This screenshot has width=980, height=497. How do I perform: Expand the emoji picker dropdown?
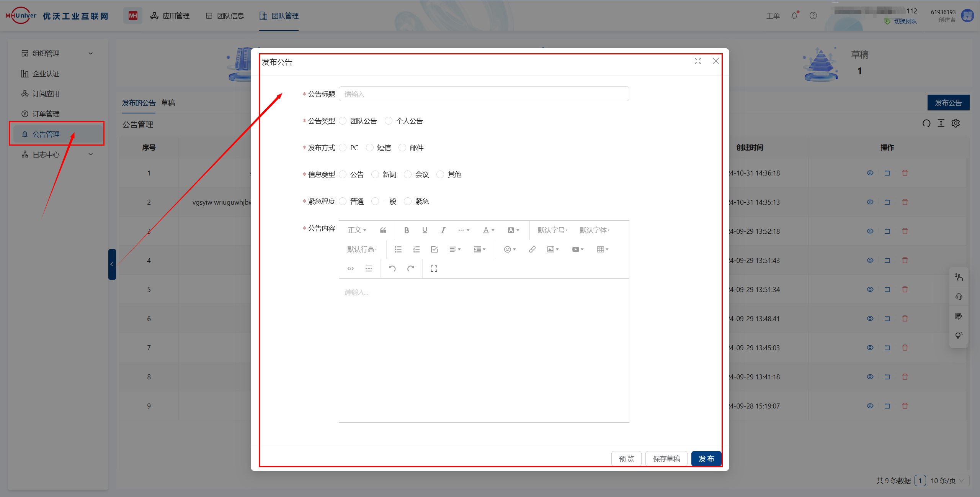(x=510, y=249)
